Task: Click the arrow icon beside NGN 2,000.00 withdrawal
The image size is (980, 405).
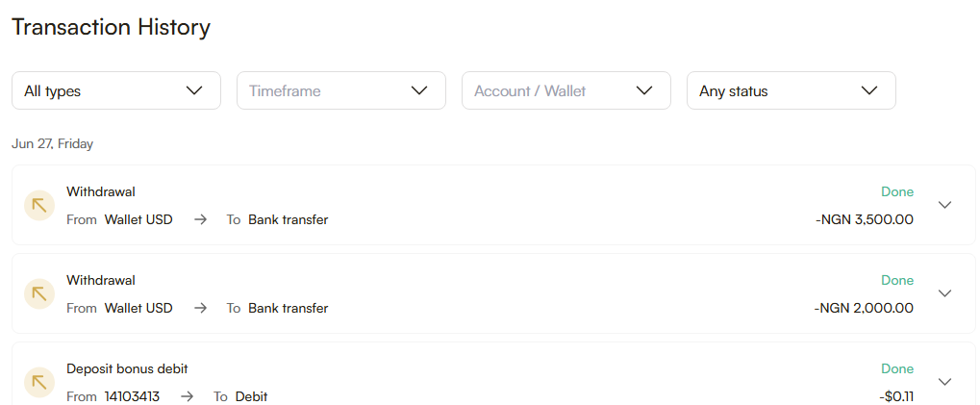Action: [x=39, y=293]
